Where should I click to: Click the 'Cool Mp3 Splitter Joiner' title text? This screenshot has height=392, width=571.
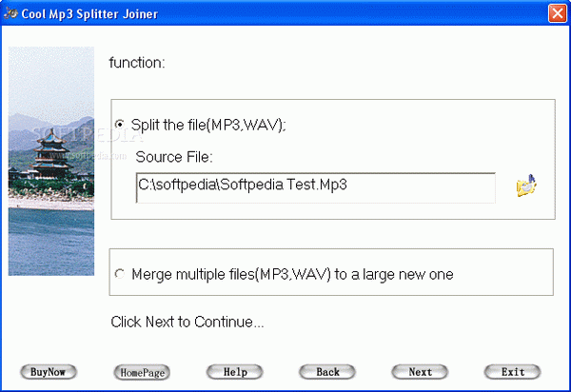tap(89, 14)
